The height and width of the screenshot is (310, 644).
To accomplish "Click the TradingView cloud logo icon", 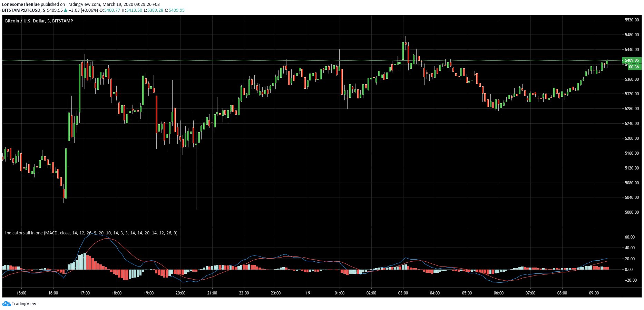I will pos(6,304).
